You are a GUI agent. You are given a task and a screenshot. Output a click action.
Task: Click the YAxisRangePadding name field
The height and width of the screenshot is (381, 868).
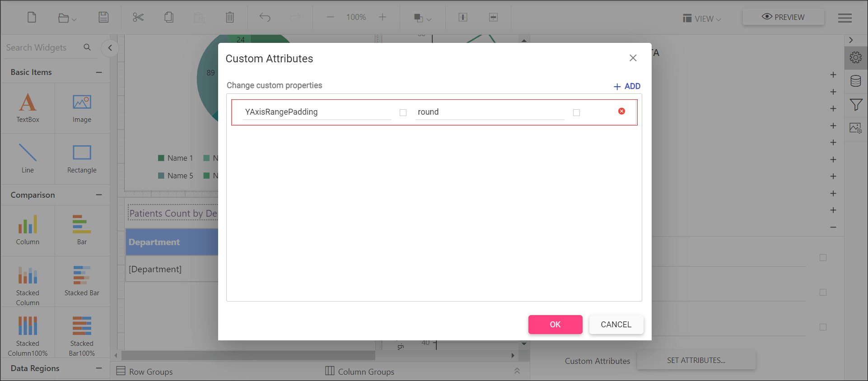(317, 112)
